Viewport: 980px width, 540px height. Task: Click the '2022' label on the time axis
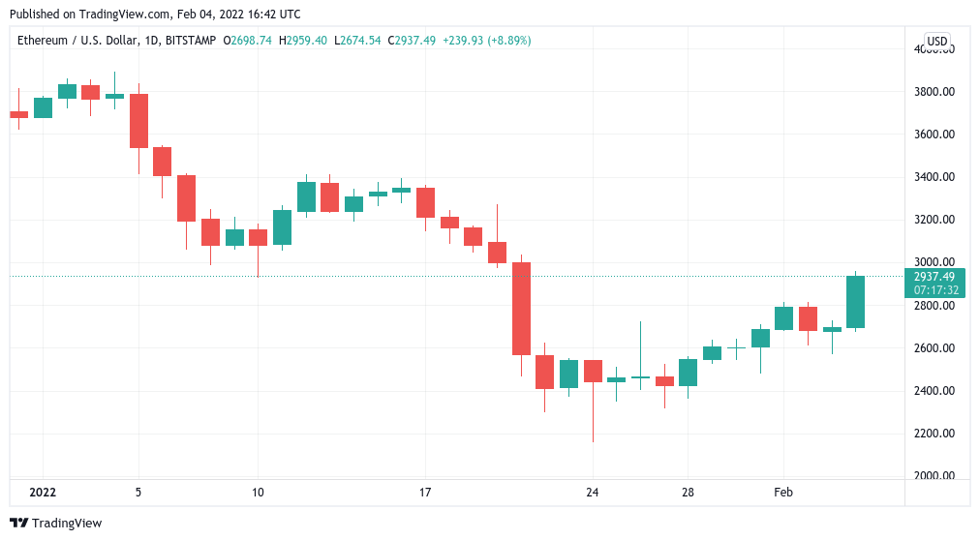tap(43, 493)
